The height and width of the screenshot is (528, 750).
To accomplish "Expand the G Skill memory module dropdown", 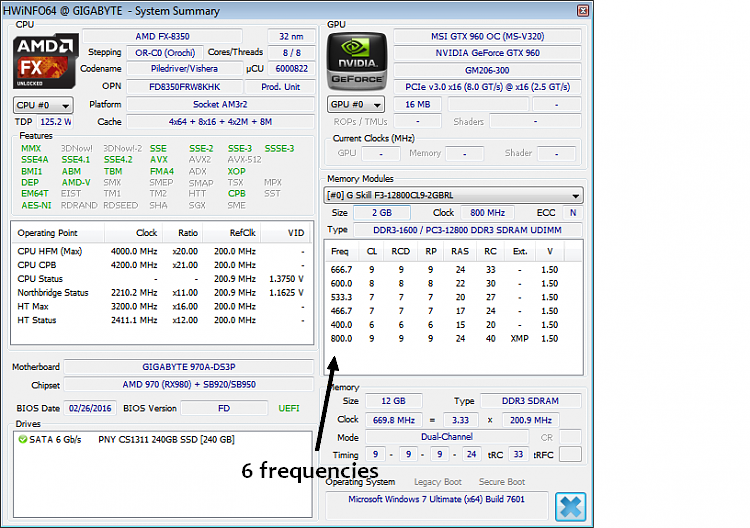I will [x=453, y=195].
